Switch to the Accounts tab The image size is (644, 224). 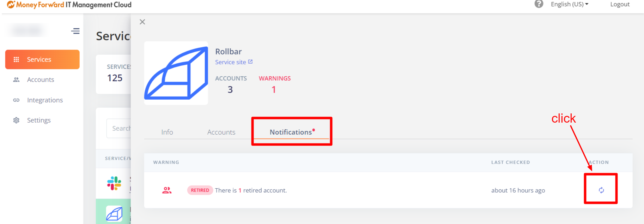point(221,132)
